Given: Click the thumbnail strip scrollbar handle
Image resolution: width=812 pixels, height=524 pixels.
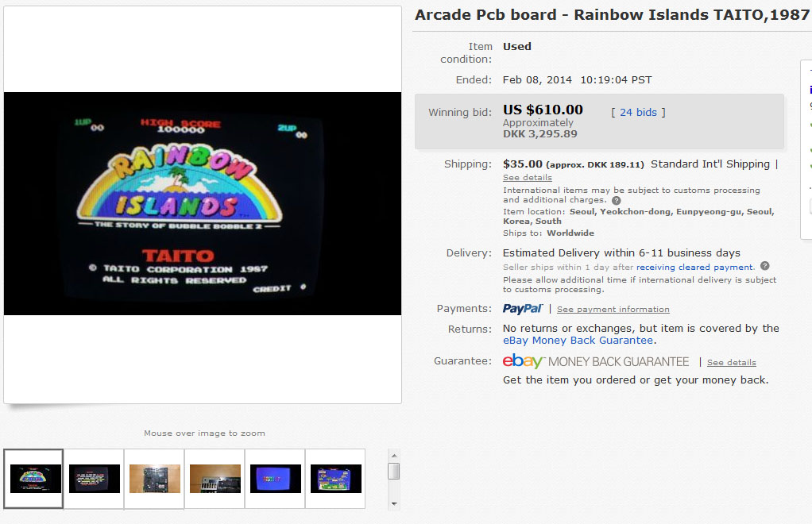Looking at the screenshot, I should coord(394,471).
